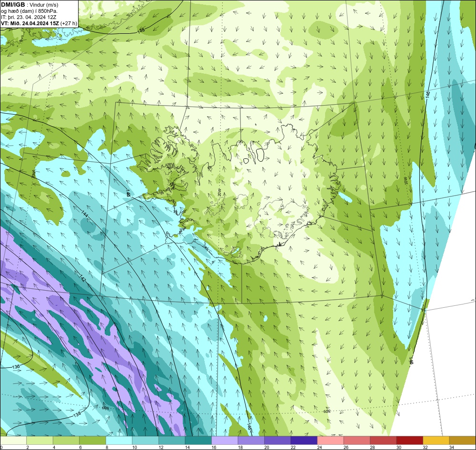Click the '30W' meridian label

pos(33,175)
